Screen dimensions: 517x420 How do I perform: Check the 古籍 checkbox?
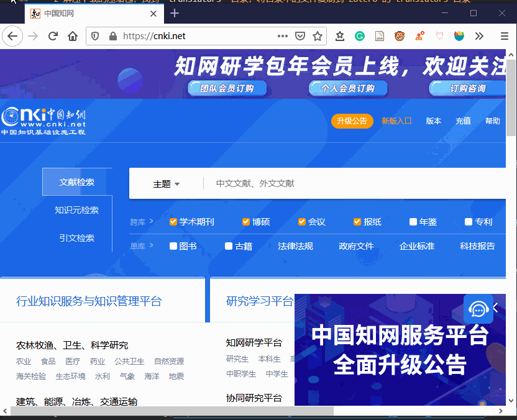(x=229, y=246)
